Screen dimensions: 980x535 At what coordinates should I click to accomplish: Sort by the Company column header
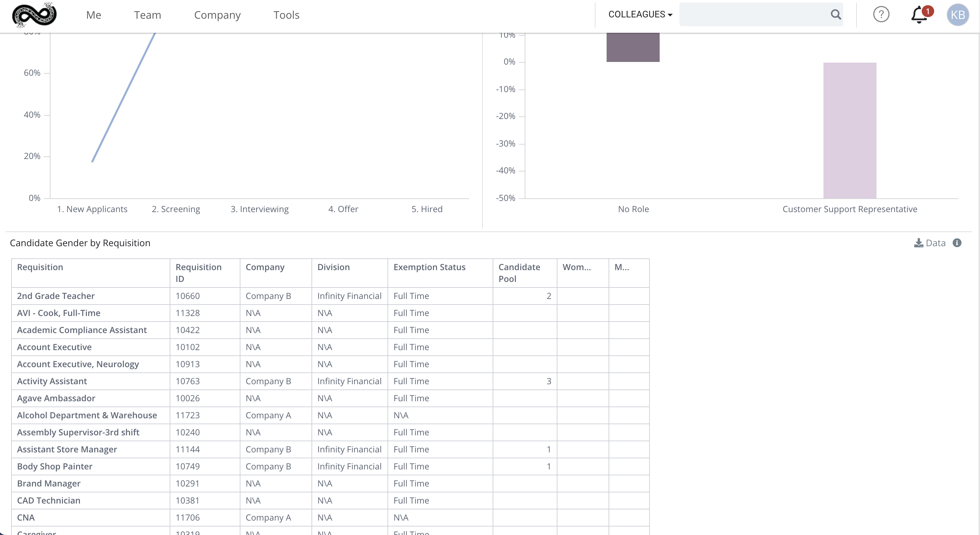coord(276,273)
